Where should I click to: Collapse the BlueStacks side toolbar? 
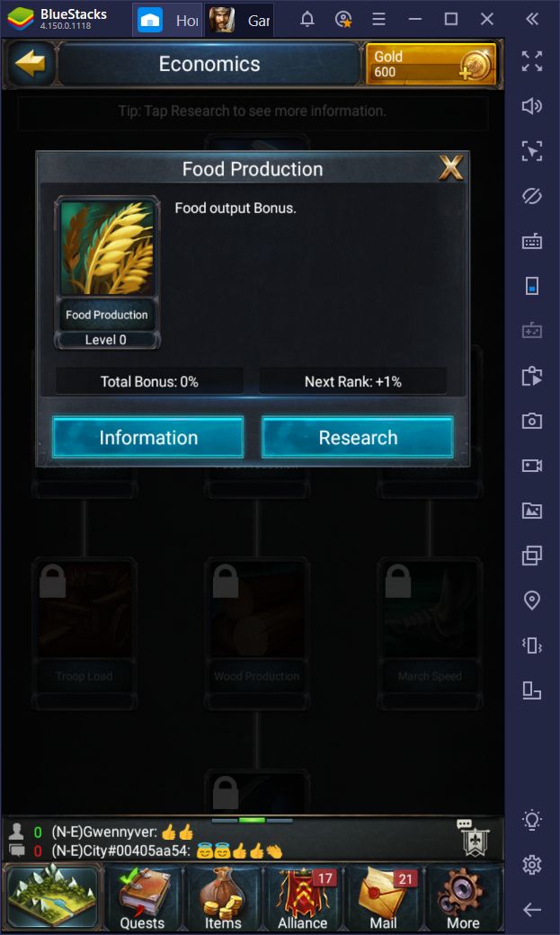coord(532,19)
